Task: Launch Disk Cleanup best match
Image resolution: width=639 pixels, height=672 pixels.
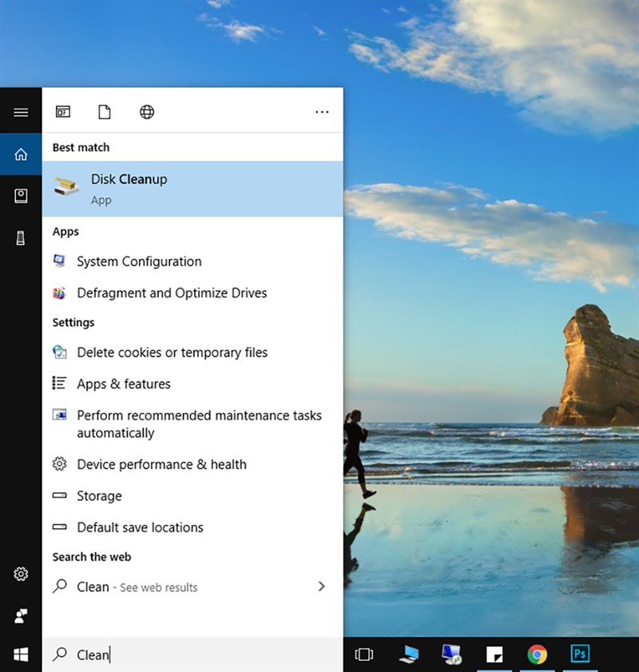Action: (x=192, y=189)
